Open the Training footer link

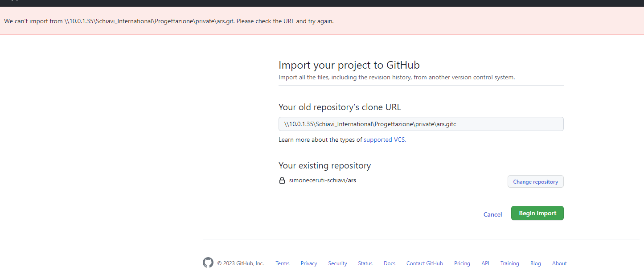[509, 263]
